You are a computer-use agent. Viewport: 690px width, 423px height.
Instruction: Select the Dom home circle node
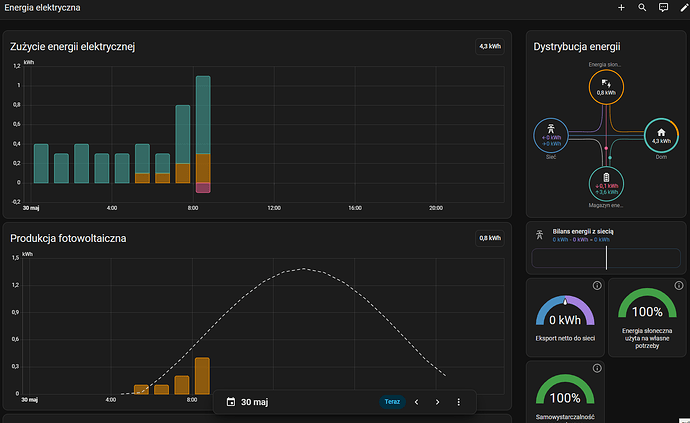661,136
